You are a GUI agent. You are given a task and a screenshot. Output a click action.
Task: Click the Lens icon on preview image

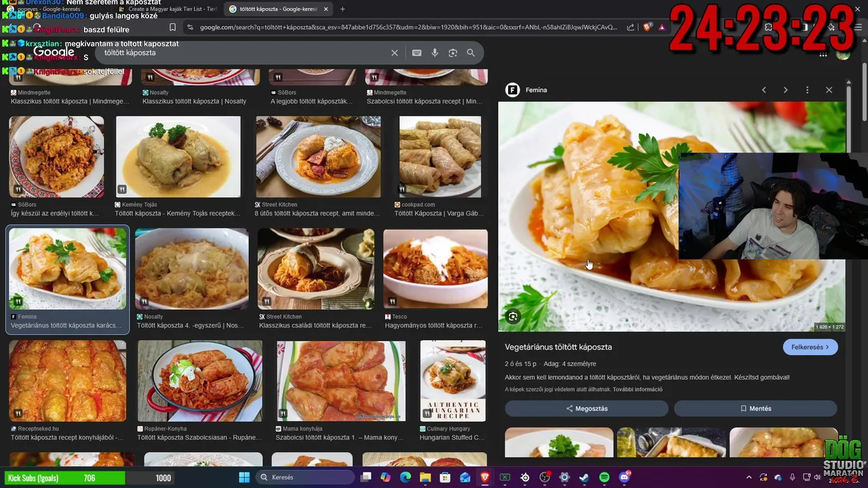pos(513,317)
